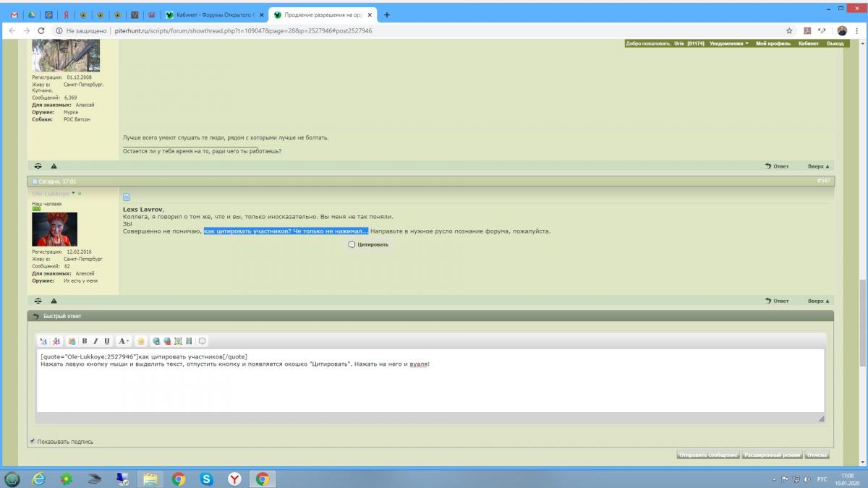Apply italic formatting in reply toolbar

click(95, 341)
